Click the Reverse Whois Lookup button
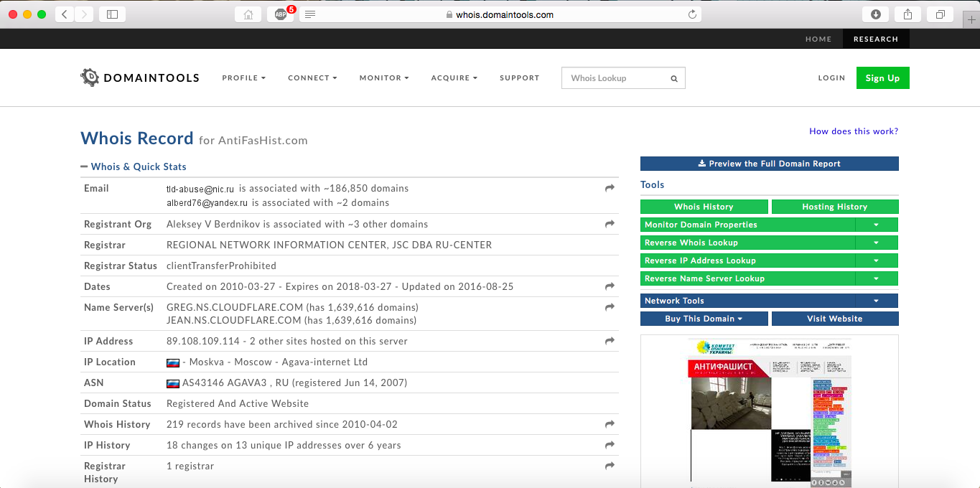This screenshot has height=488, width=980. click(x=748, y=243)
